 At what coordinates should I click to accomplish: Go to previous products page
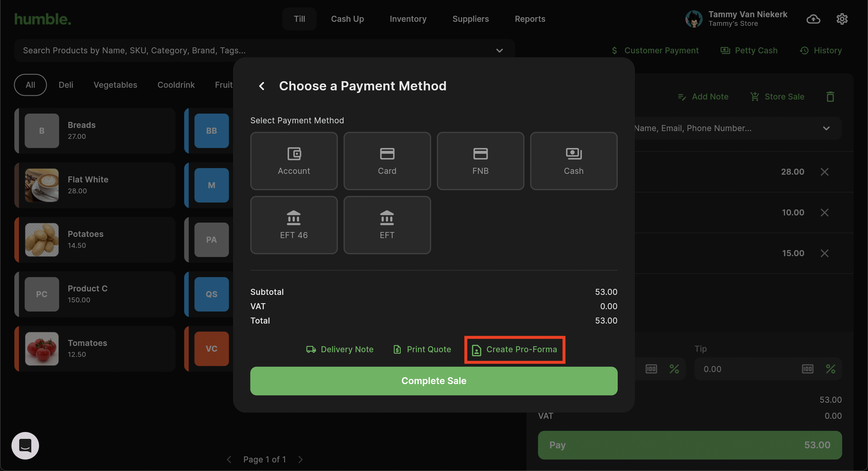[x=229, y=460]
